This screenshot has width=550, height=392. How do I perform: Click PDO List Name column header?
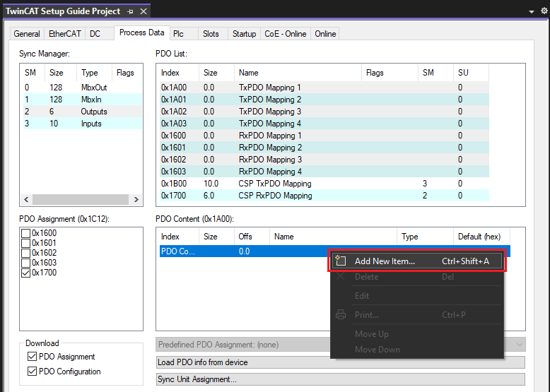298,73
